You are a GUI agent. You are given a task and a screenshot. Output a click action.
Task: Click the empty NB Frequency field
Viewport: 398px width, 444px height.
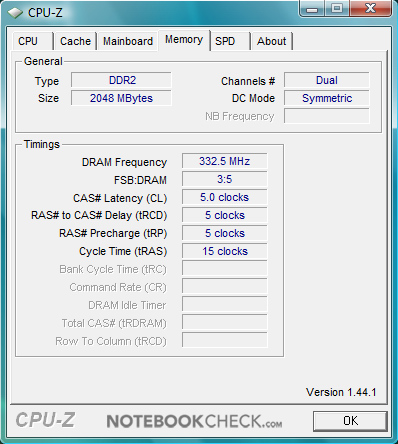[327, 116]
